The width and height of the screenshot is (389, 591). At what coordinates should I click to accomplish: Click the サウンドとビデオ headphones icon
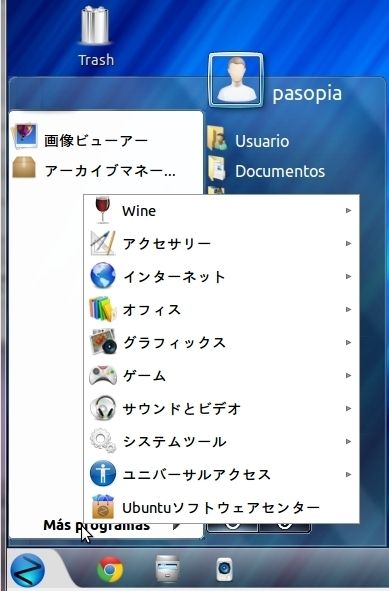[x=103, y=408]
